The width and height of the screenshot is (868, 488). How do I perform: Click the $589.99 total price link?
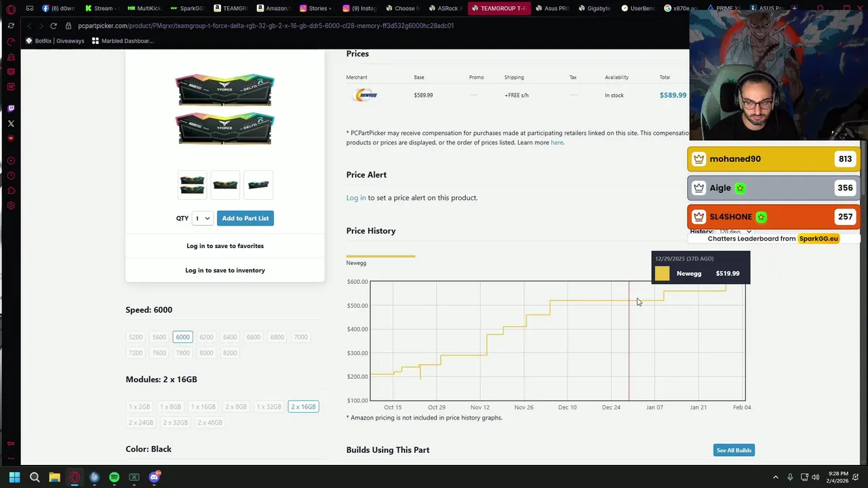(673, 95)
